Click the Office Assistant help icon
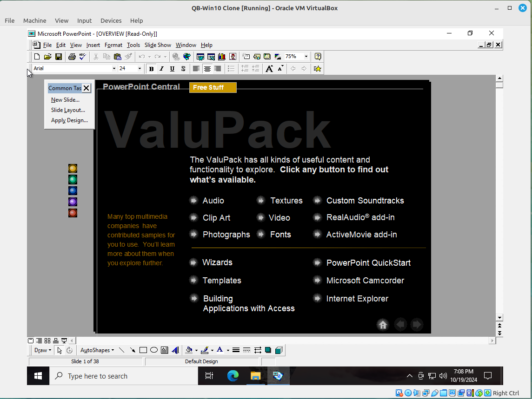 pos(318,57)
